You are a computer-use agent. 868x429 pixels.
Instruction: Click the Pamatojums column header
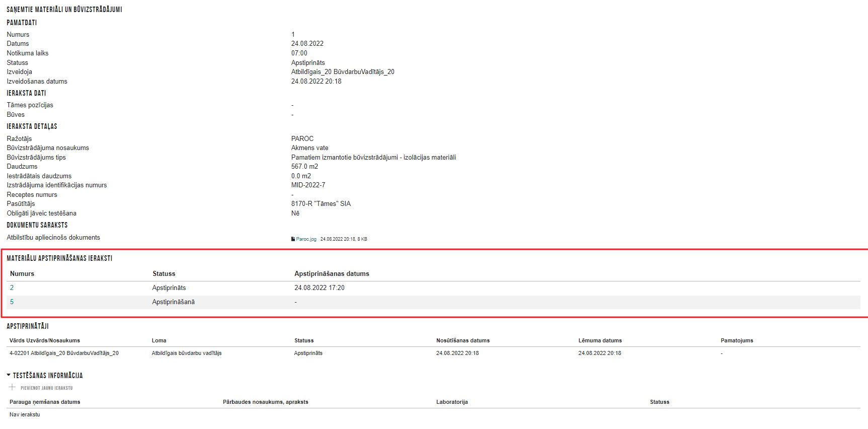click(x=737, y=341)
